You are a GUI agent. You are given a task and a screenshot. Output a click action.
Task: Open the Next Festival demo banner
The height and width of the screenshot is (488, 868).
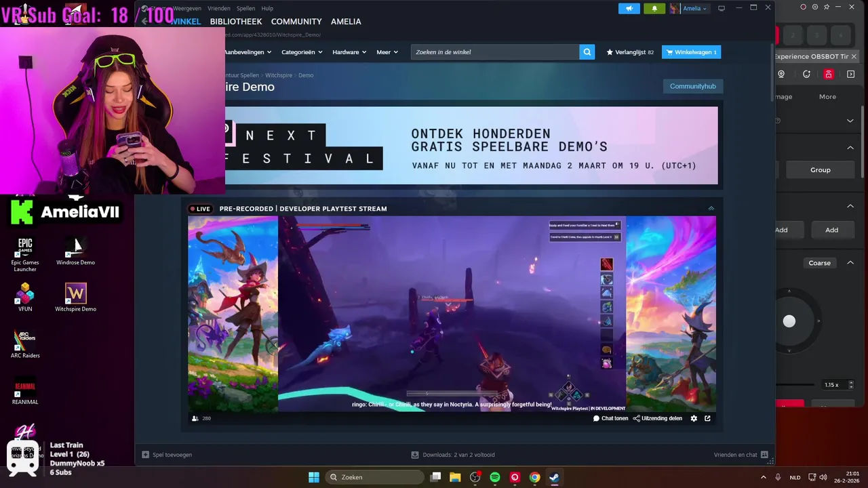coord(471,145)
